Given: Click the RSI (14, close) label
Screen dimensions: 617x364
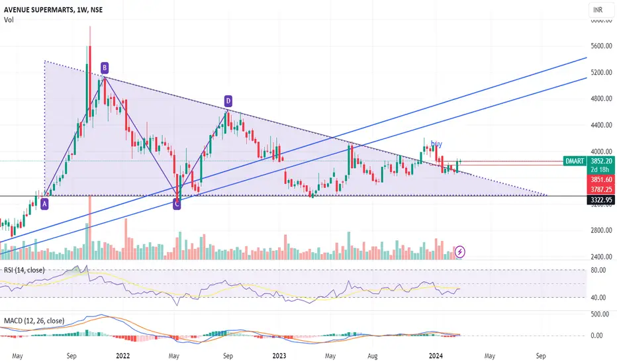Looking at the screenshot, I should (24, 270).
